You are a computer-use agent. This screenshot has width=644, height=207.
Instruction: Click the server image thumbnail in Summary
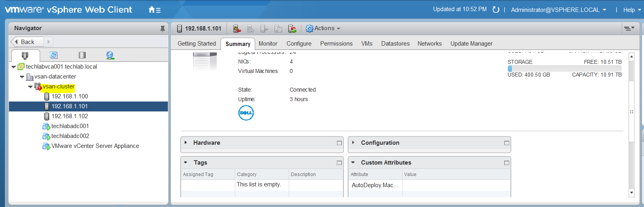coord(205,61)
